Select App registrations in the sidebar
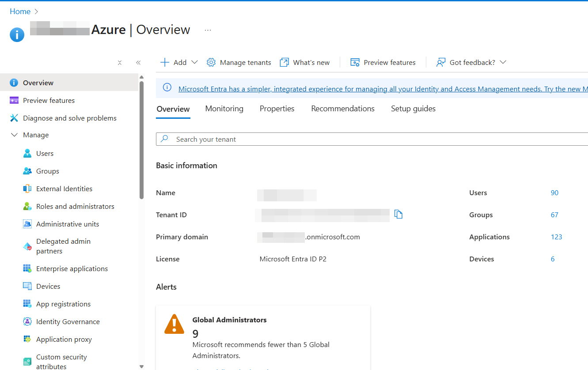Image resolution: width=588 pixels, height=370 pixels. tap(63, 304)
